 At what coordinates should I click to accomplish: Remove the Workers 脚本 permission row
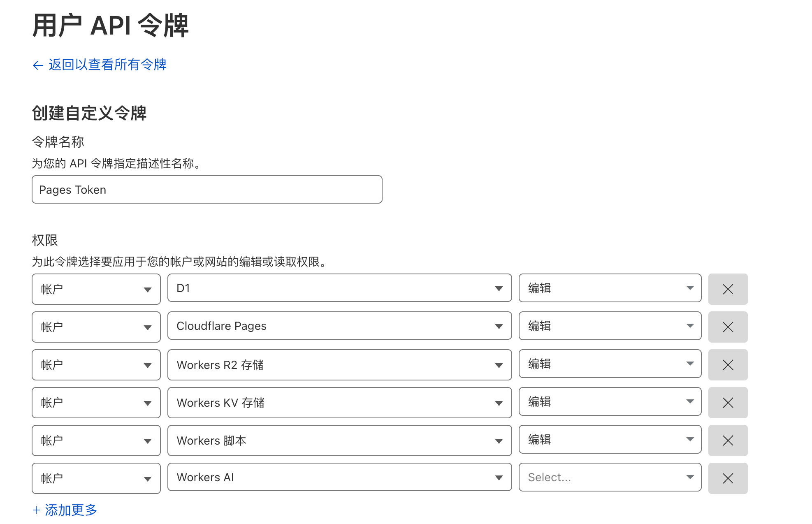(x=727, y=441)
